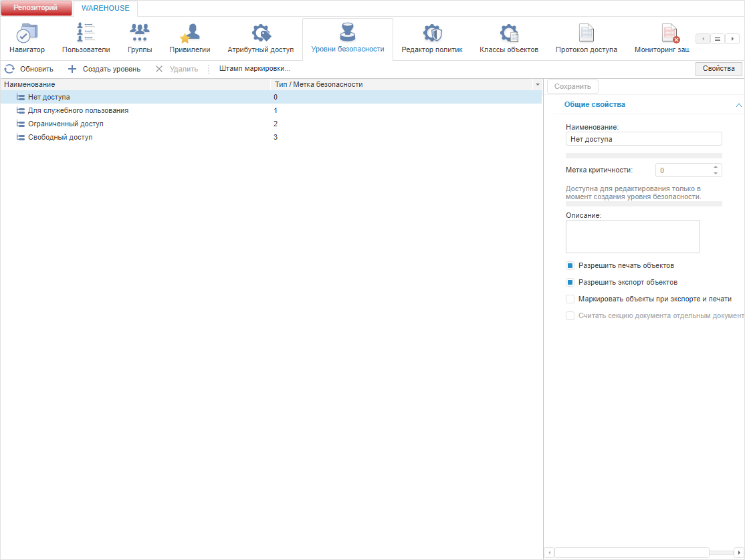Viewport: 745px width, 560px height.
Task: Open the Классы объектов icon
Action: (x=509, y=33)
